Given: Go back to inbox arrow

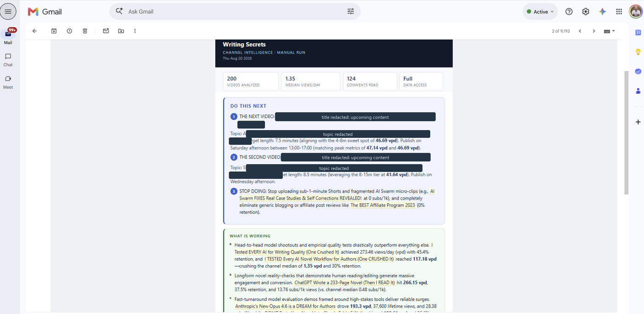Looking at the screenshot, I should 34,31.
